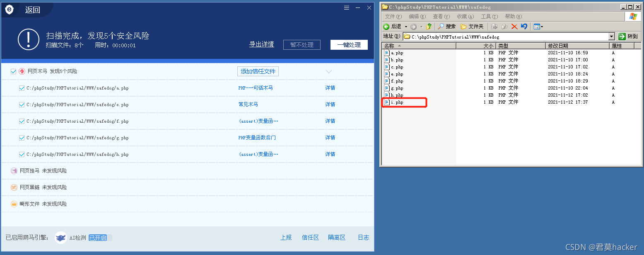This screenshot has width=644, height=255.
Task: Click Explorer's Forward arrow button
Action: pyautogui.click(x=413, y=27)
